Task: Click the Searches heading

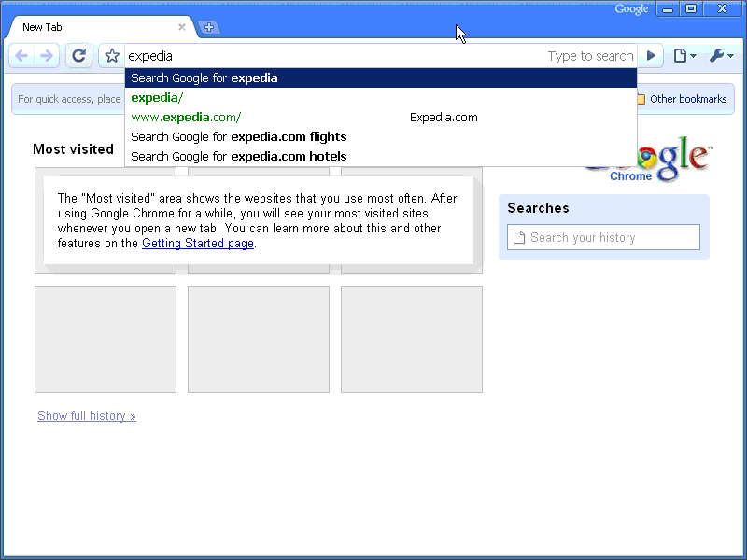Action: click(539, 208)
